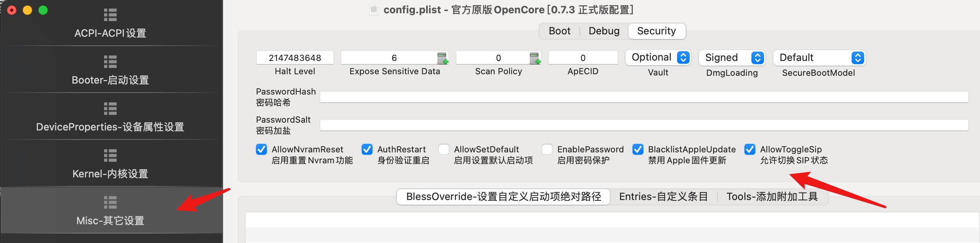
Task: Expand the DmgLoading Signed dropdown
Action: (x=732, y=58)
